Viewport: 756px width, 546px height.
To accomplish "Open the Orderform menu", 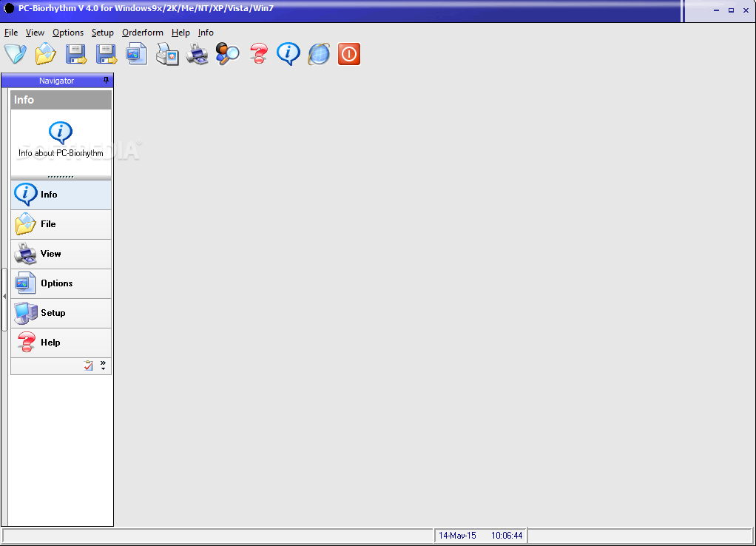I will [x=143, y=33].
